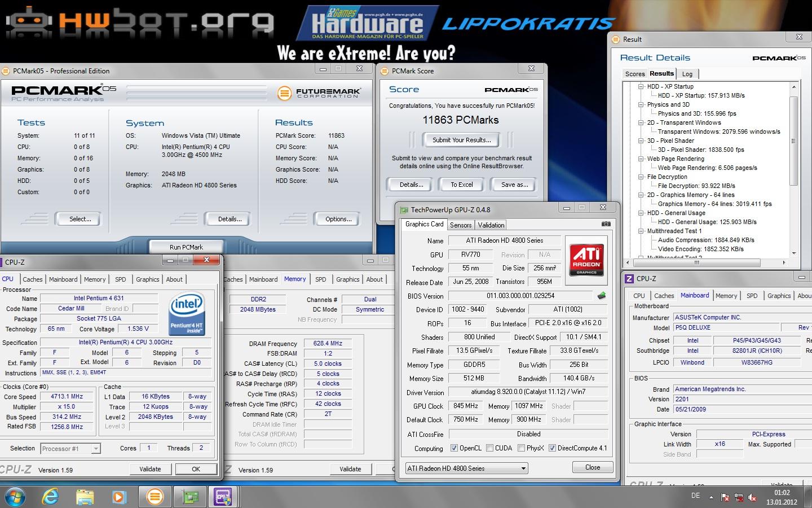Collapse the 3D - Pixel Shader node

click(x=641, y=141)
